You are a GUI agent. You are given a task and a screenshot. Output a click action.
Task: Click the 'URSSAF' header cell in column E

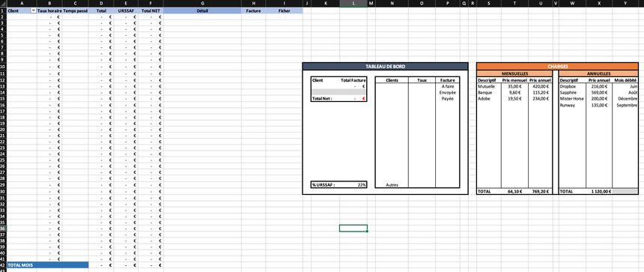[x=126, y=11]
